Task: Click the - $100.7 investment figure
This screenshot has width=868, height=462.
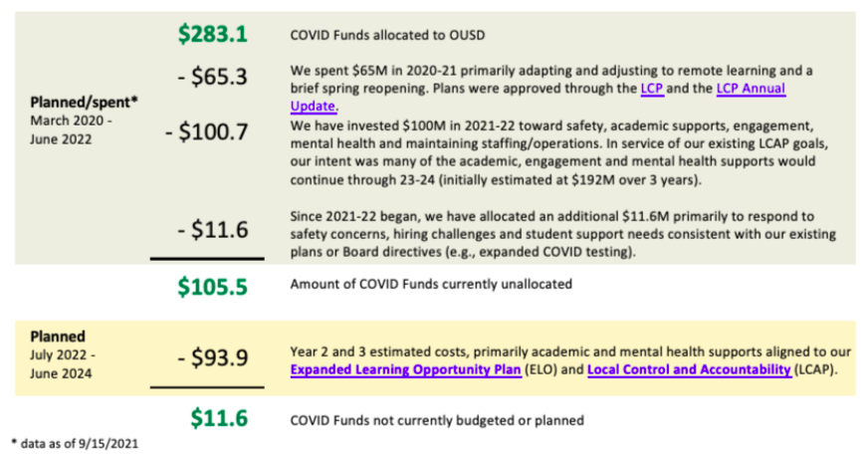Action: click(206, 132)
